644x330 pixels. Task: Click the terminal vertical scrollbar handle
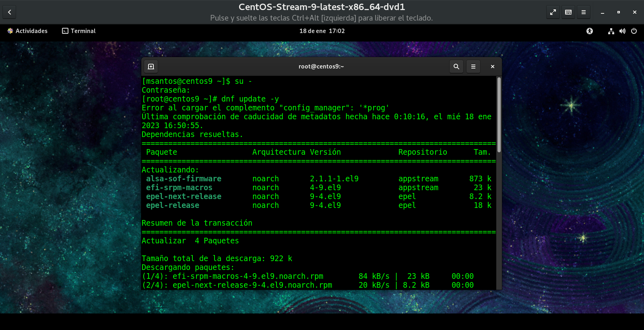click(499, 115)
